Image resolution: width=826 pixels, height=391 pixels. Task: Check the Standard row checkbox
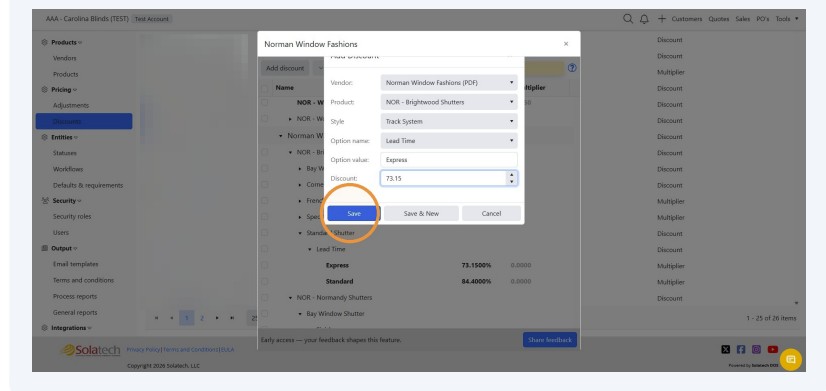[264, 281]
